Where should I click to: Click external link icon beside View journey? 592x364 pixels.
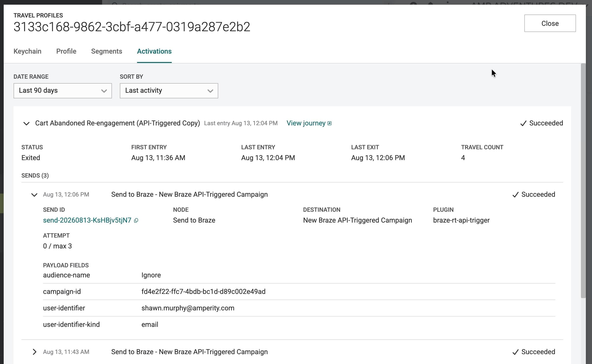click(329, 123)
